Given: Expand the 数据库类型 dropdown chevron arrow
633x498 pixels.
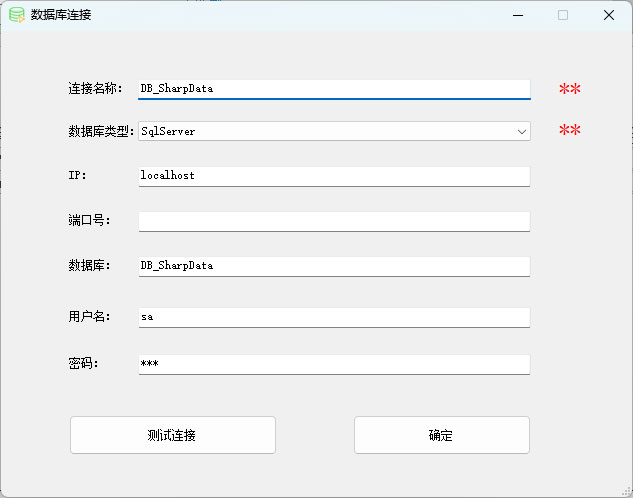Looking at the screenshot, I should (x=521, y=131).
